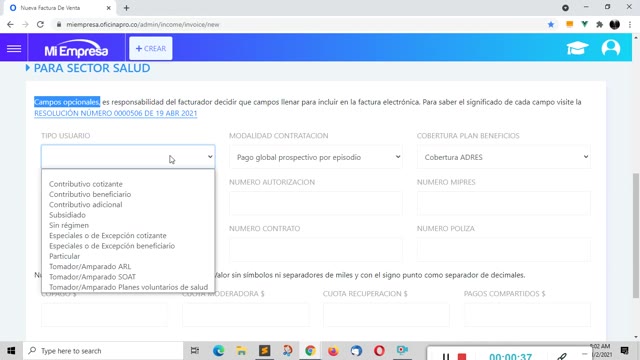
Task: Click the CREAR button
Action: [x=151, y=48]
